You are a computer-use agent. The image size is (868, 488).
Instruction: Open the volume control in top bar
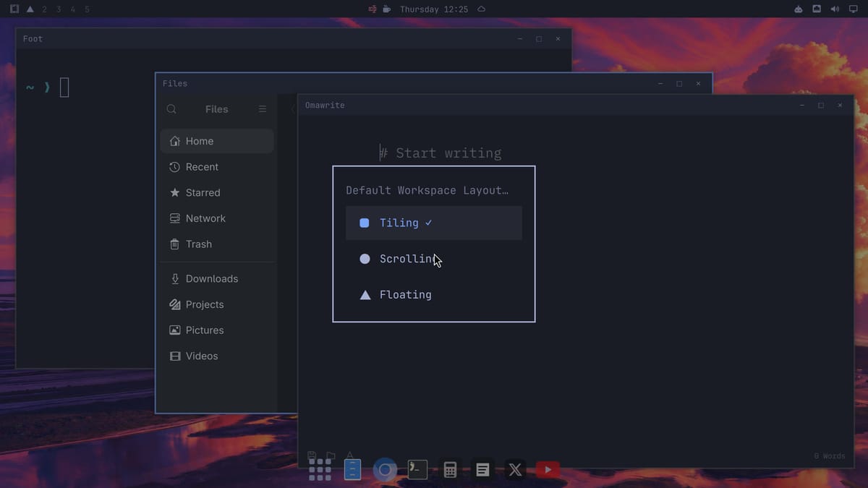(x=835, y=9)
